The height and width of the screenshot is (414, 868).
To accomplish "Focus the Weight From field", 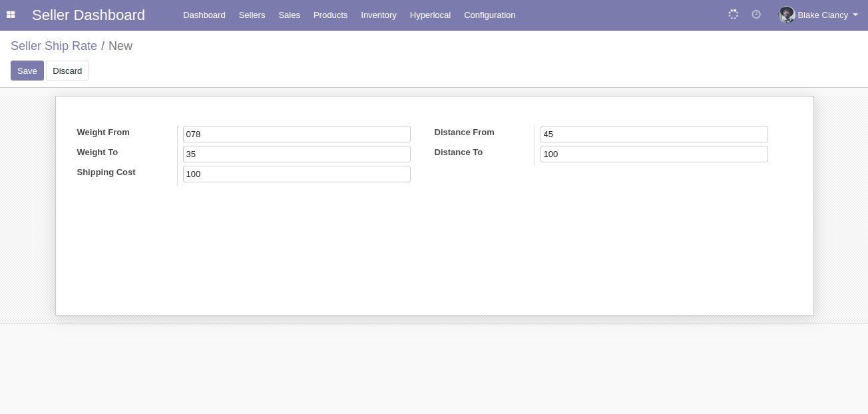I will point(297,134).
